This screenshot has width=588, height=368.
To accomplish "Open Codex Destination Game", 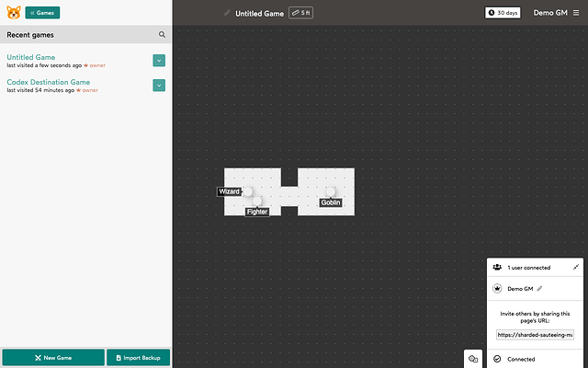I will [x=48, y=82].
